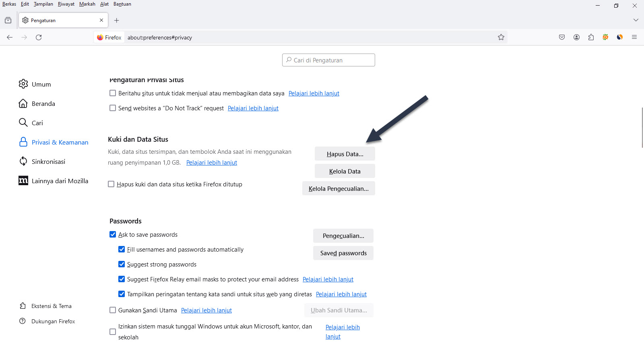644x343 pixels.
Task: Click the "Hapus Data..." button
Action: 345,154
